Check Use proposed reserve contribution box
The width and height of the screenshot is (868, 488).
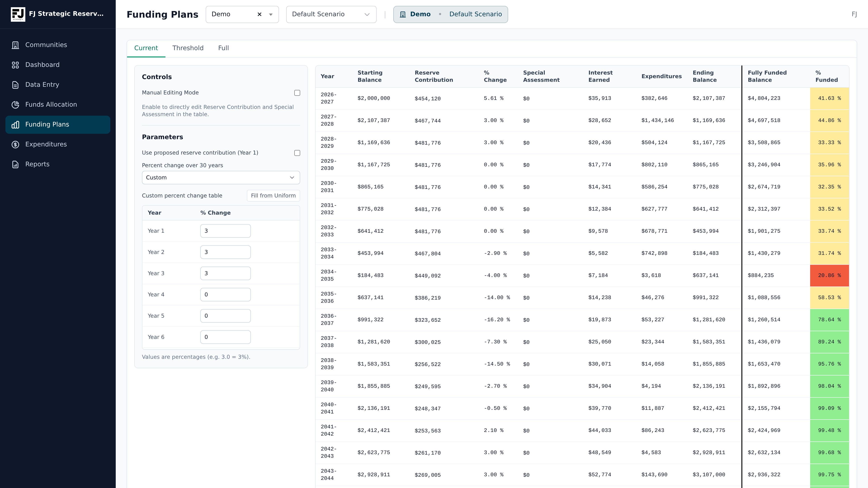tap(297, 153)
